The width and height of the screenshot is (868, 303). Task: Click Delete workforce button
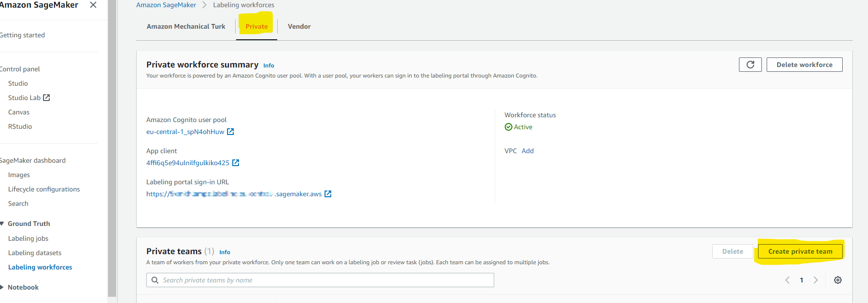(x=804, y=65)
